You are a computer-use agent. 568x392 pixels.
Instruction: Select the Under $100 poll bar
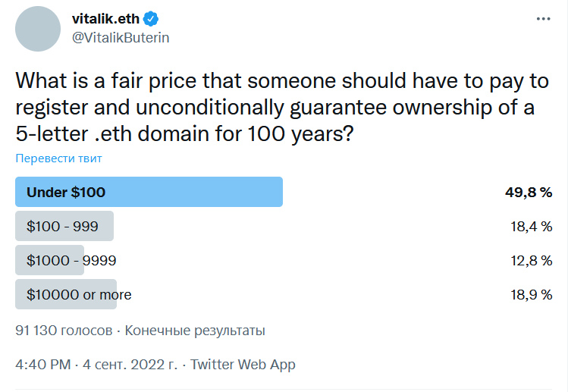[x=149, y=192]
